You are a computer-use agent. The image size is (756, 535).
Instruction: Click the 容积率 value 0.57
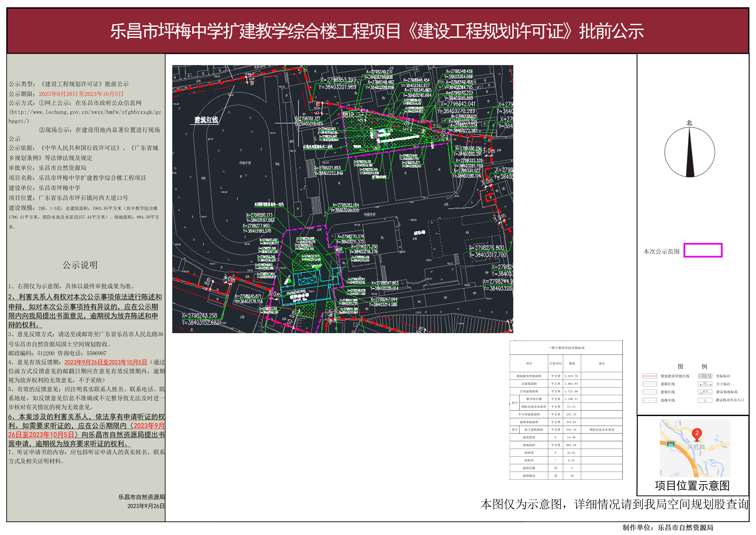pyautogui.click(x=571, y=461)
